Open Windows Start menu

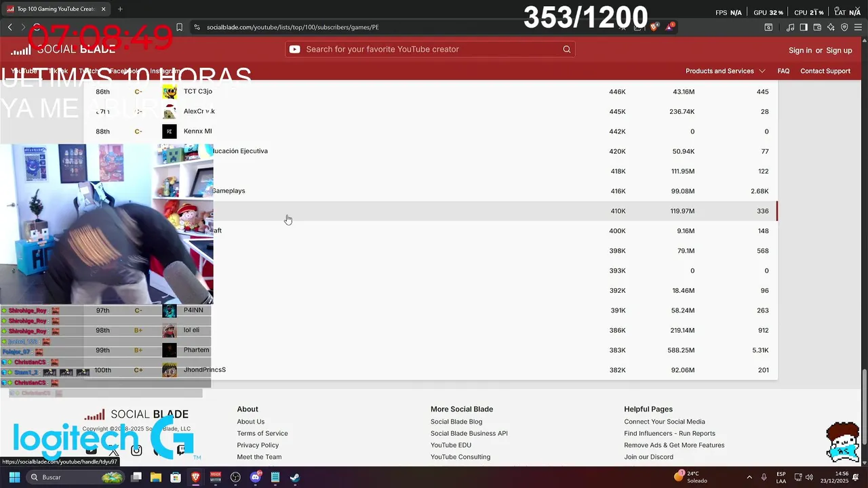point(14,477)
